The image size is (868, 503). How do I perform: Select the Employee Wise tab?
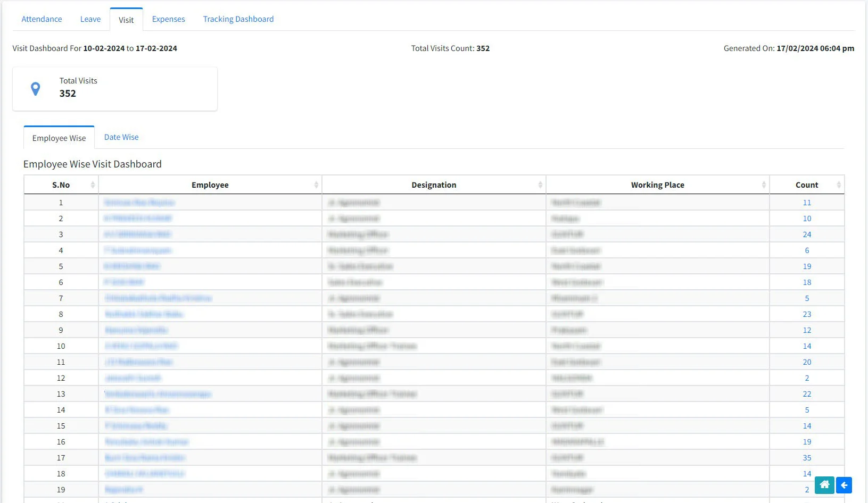59,138
